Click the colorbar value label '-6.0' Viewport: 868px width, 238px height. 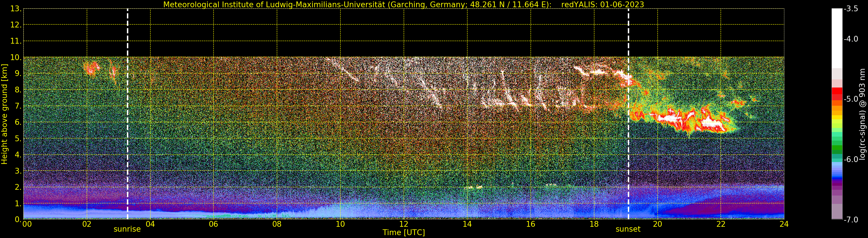pos(851,159)
